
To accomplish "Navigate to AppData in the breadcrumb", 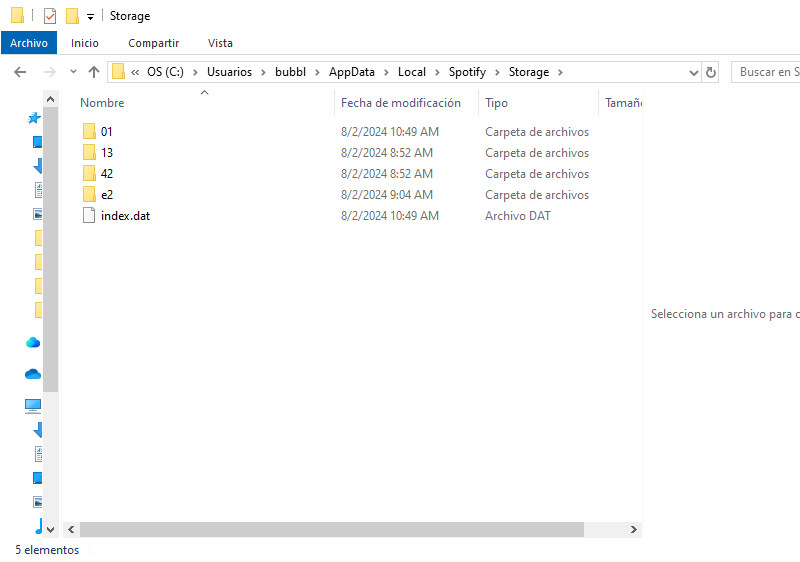I will [x=352, y=72].
